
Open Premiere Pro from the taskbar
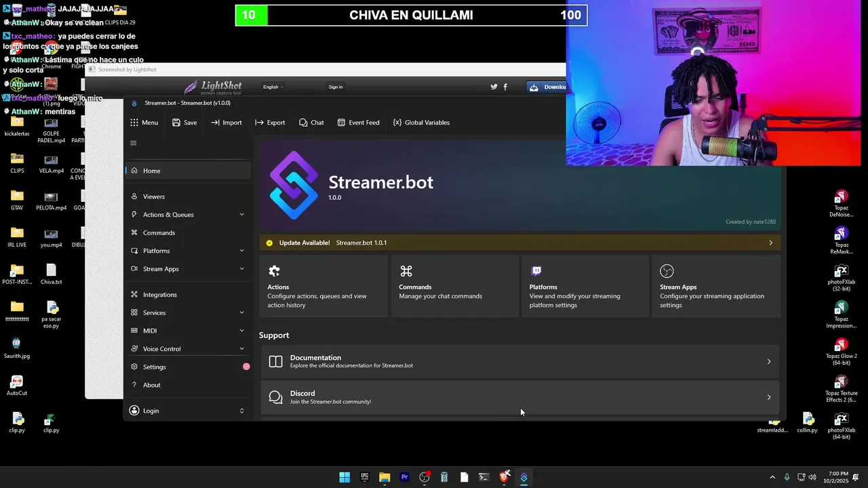tap(405, 477)
